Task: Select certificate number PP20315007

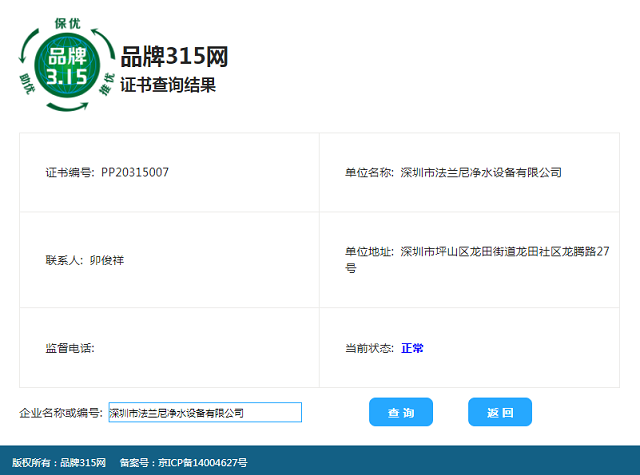Action: tap(135, 172)
